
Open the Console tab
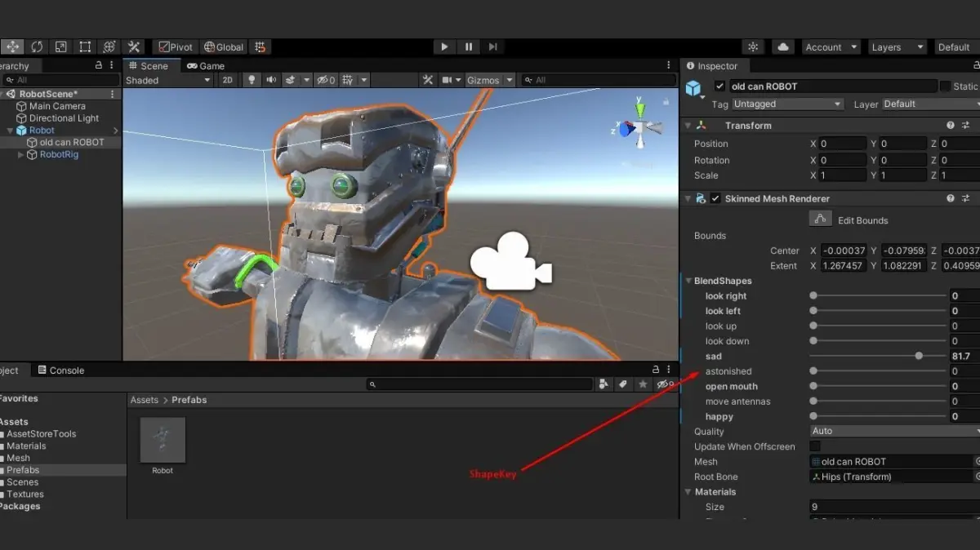point(60,370)
